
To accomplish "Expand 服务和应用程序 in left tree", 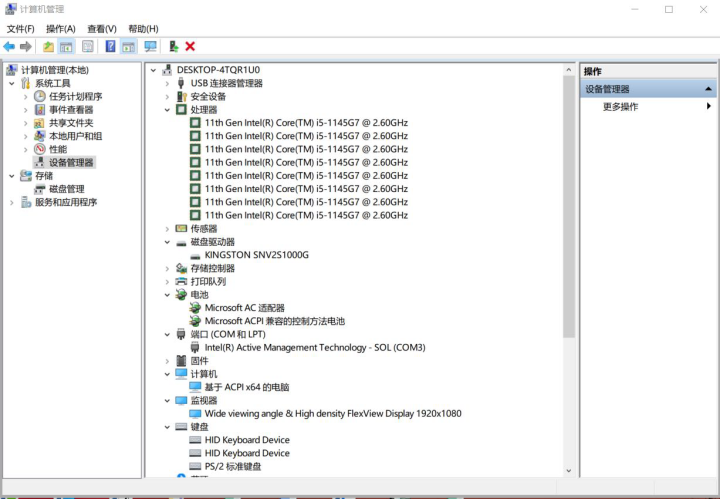I will [x=12, y=202].
